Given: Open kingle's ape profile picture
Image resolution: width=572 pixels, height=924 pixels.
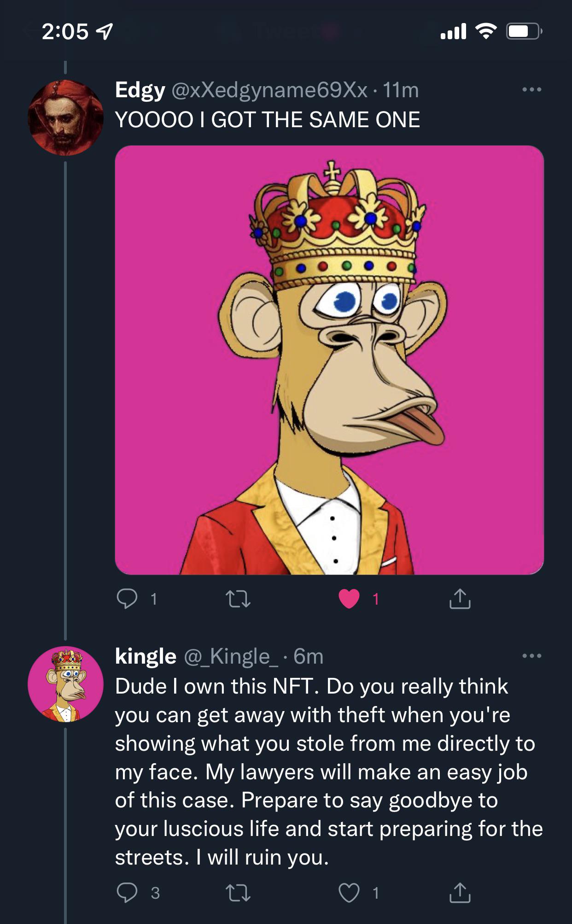Looking at the screenshot, I should point(65,684).
